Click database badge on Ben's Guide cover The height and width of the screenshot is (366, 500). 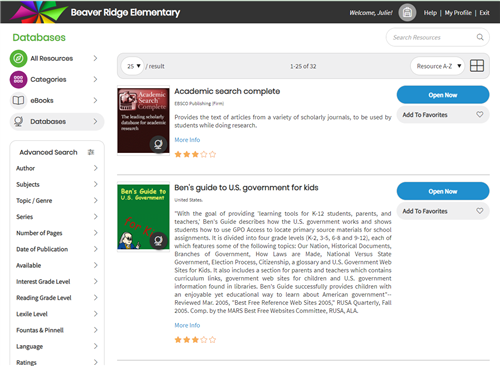coord(158,240)
